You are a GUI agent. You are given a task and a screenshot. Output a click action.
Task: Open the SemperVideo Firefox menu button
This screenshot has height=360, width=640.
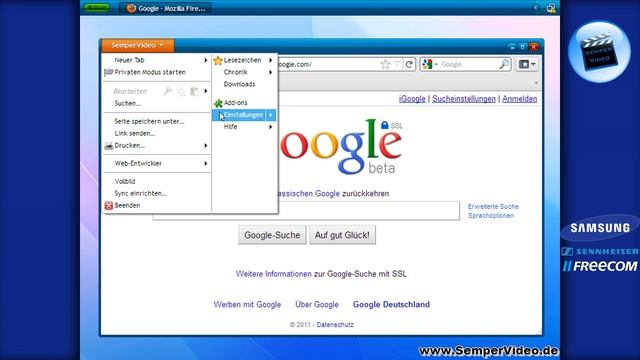(x=138, y=45)
